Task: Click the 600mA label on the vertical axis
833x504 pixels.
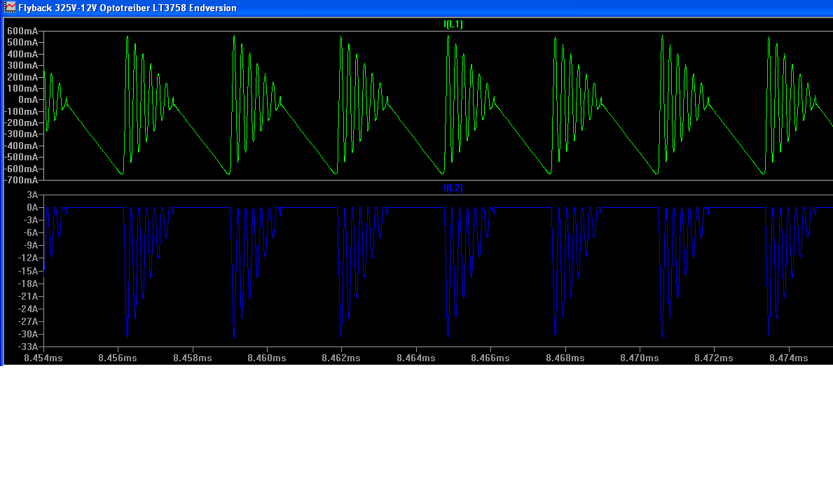Action: click(22, 31)
